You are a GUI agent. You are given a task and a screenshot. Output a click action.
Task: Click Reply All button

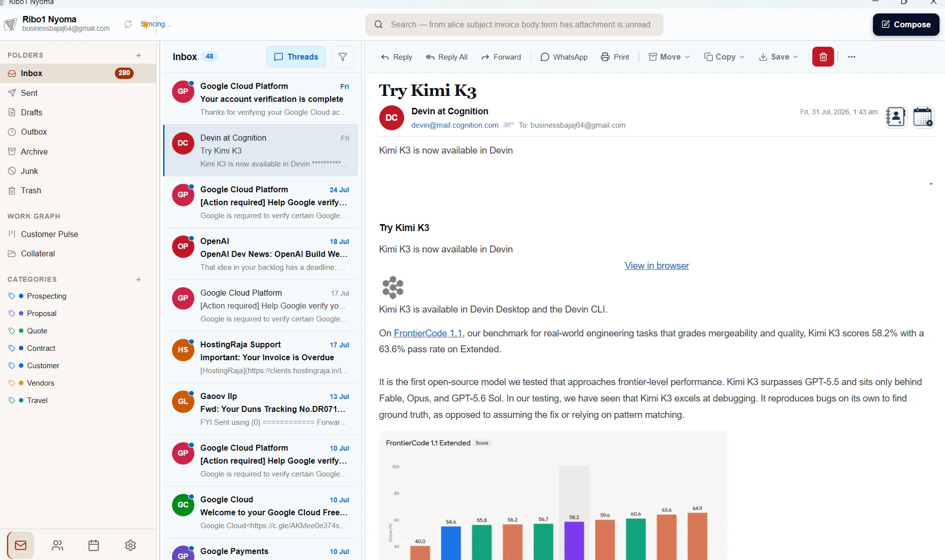click(x=446, y=57)
